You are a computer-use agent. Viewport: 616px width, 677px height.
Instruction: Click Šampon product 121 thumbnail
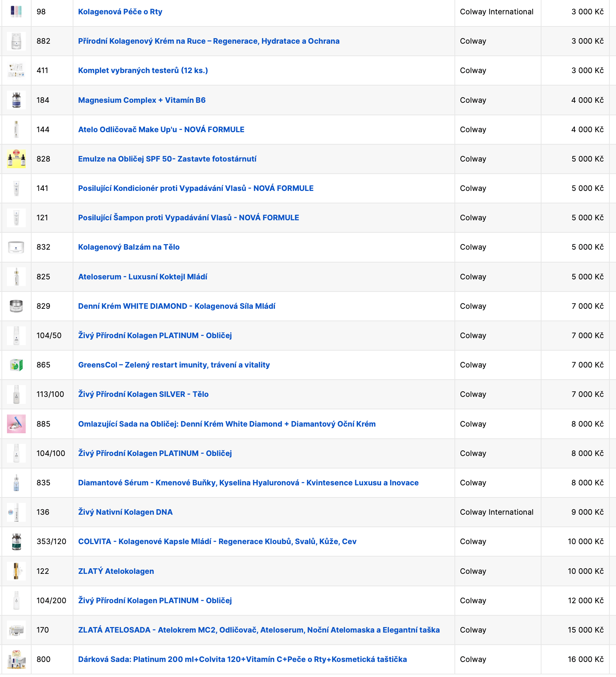click(16, 218)
